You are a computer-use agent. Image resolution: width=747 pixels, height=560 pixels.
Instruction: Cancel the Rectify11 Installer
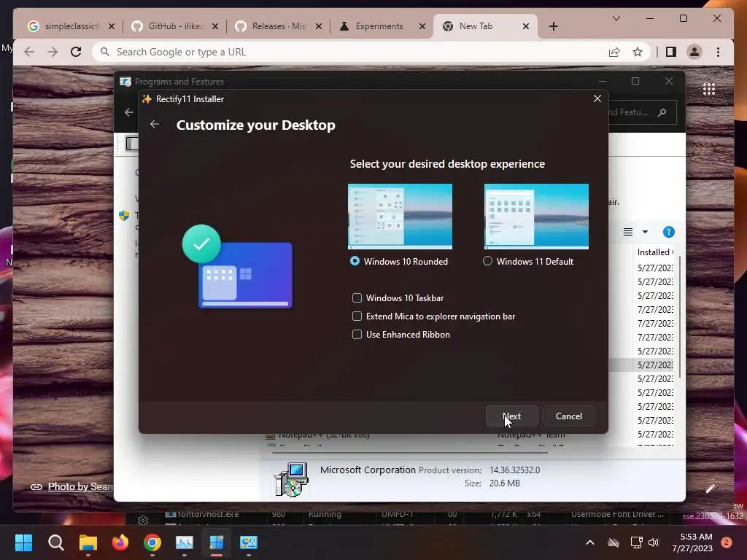click(x=569, y=416)
